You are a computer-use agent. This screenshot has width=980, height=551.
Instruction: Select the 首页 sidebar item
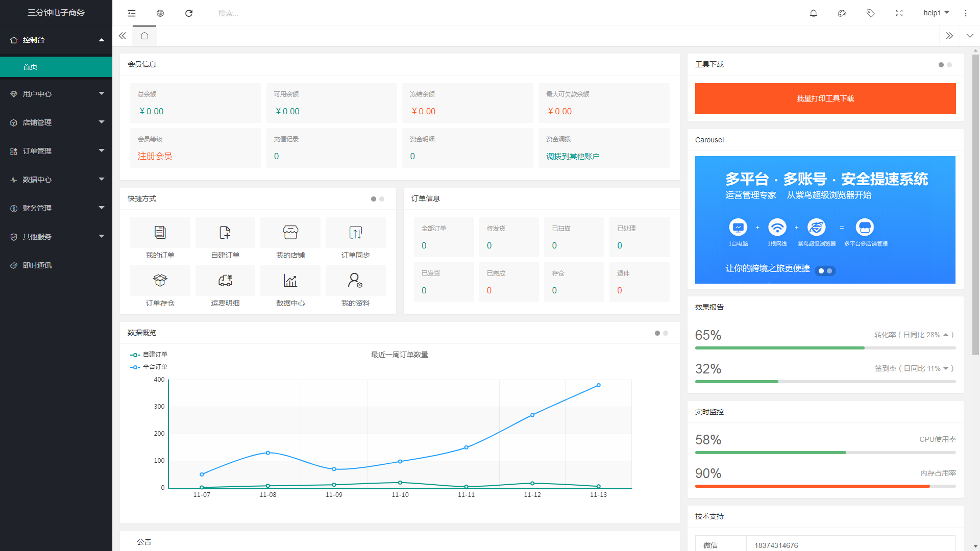(x=56, y=67)
